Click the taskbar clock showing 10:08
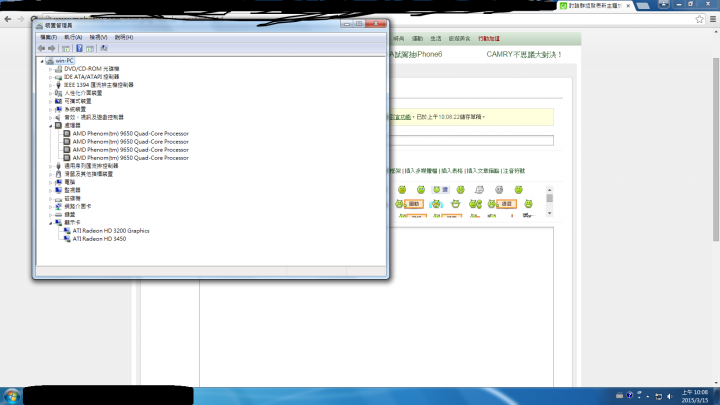The width and height of the screenshot is (720, 405). point(694,396)
